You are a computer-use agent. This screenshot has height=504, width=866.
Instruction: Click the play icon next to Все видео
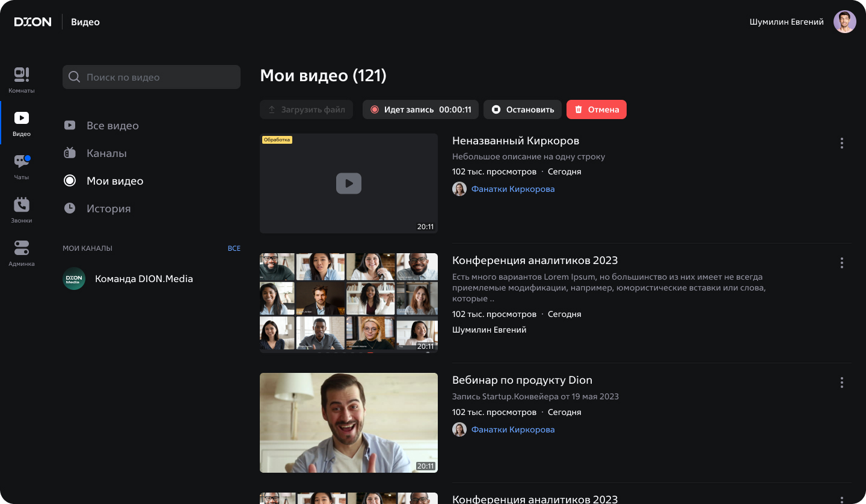[70, 126]
